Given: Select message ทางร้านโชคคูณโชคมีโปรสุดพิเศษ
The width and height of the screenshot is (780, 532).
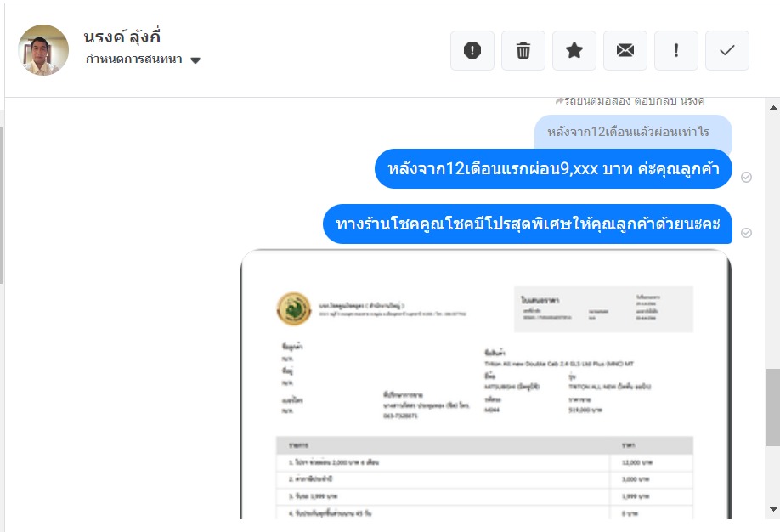Looking at the screenshot, I should (x=528, y=224).
